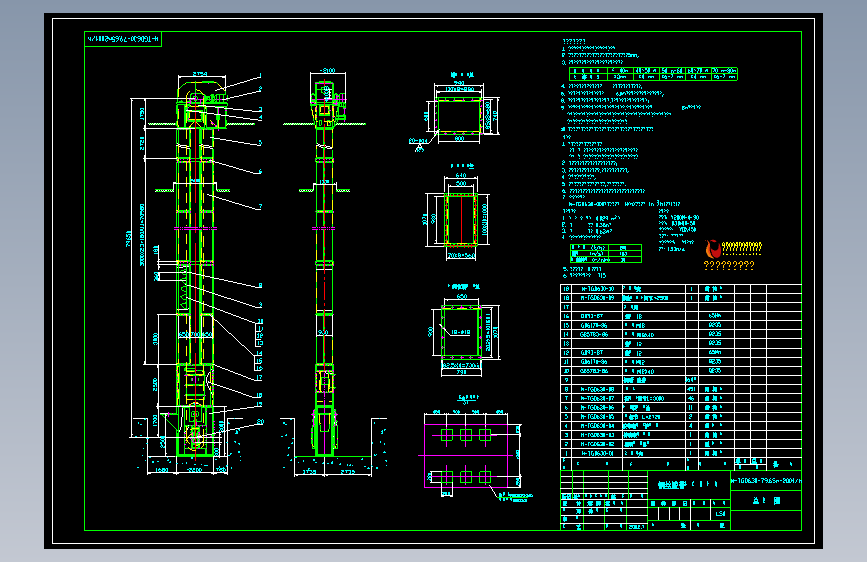The image size is (867, 562).
Task: Click the LS4 cell in the title block
Action: click(720, 514)
